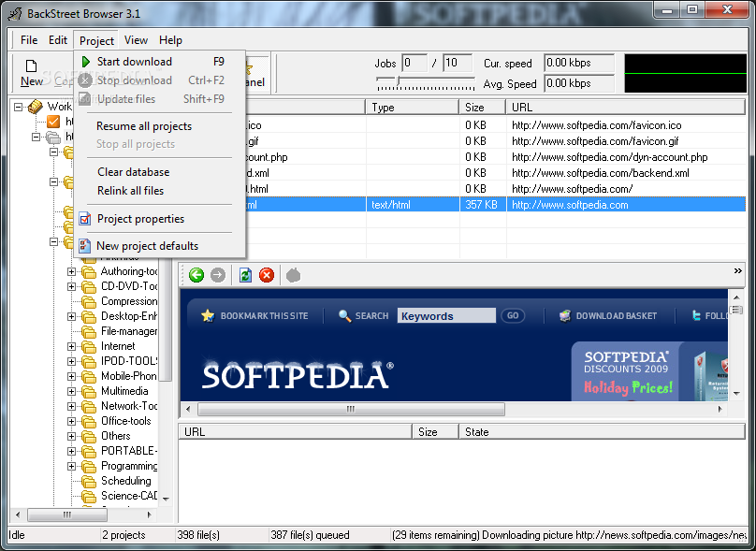The width and height of the screenshot is (756, 551).
Task: Click the Others folder label in the tree
Action: (116, 436)
